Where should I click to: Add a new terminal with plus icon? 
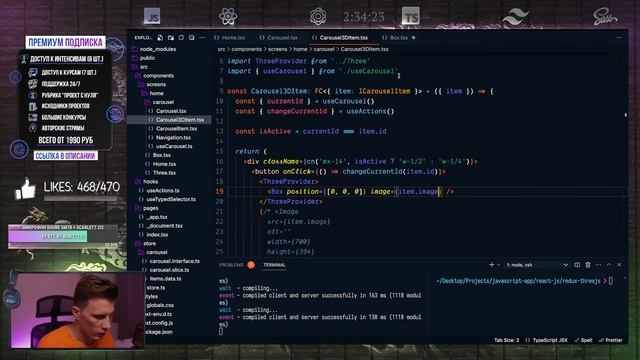[x=491, y=265]
